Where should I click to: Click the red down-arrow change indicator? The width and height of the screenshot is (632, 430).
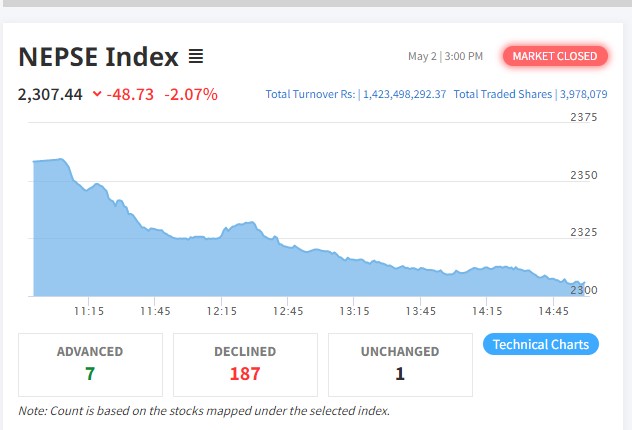[97, 95]
